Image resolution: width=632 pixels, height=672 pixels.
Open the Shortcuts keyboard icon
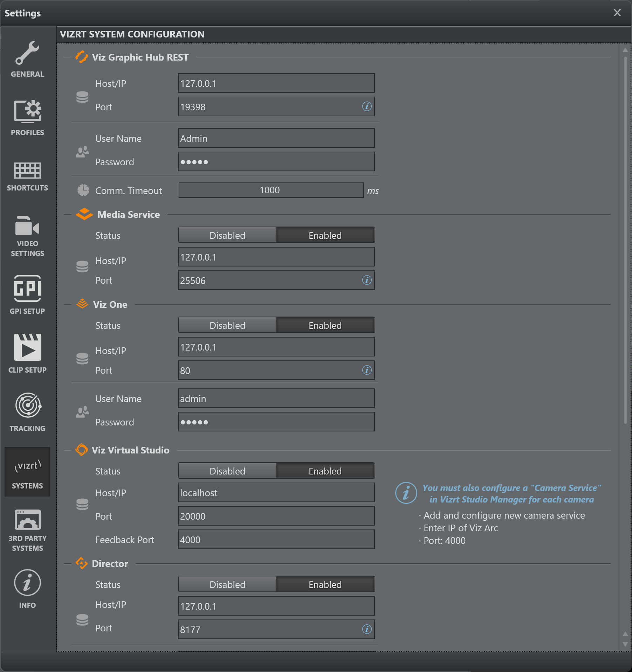click(x=27, y=170)
